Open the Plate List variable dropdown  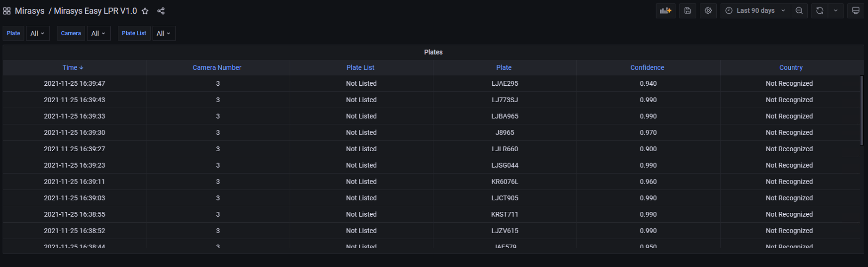tap(163, 33)
